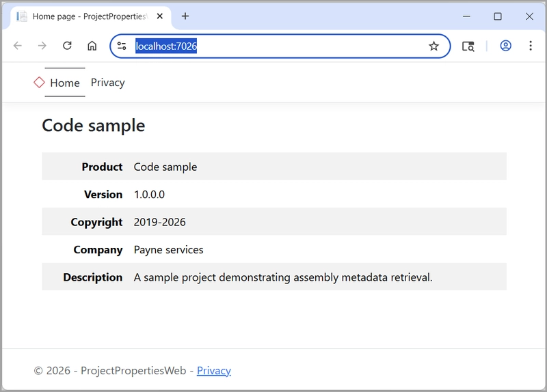Open the profile account icon
Viewport: 547px width, 392px height.
point(505,46)
